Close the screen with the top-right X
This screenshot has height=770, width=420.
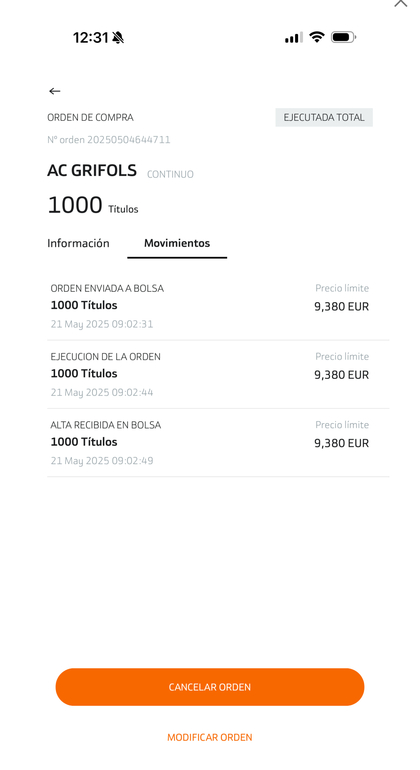point(401,3)
